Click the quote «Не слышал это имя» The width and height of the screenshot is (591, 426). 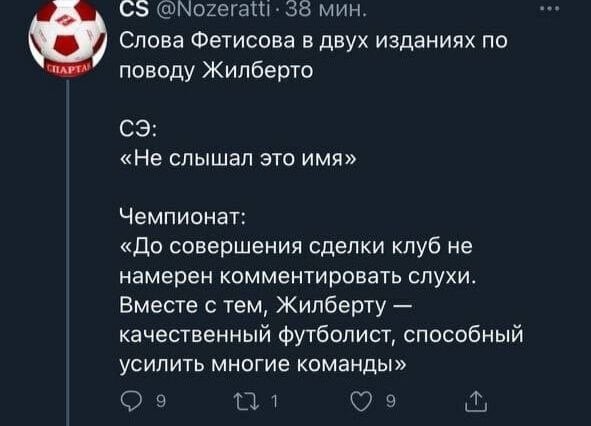pos(237,159)
